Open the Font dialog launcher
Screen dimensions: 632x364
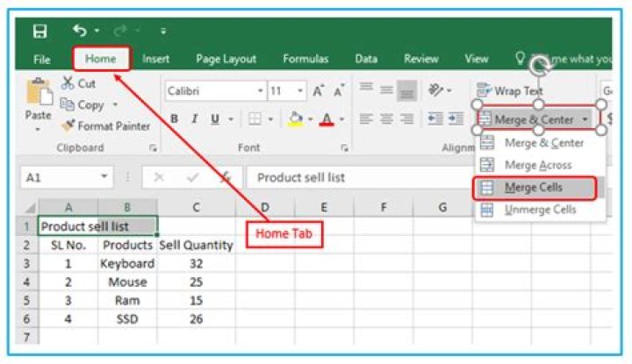[x=344, y=148]
